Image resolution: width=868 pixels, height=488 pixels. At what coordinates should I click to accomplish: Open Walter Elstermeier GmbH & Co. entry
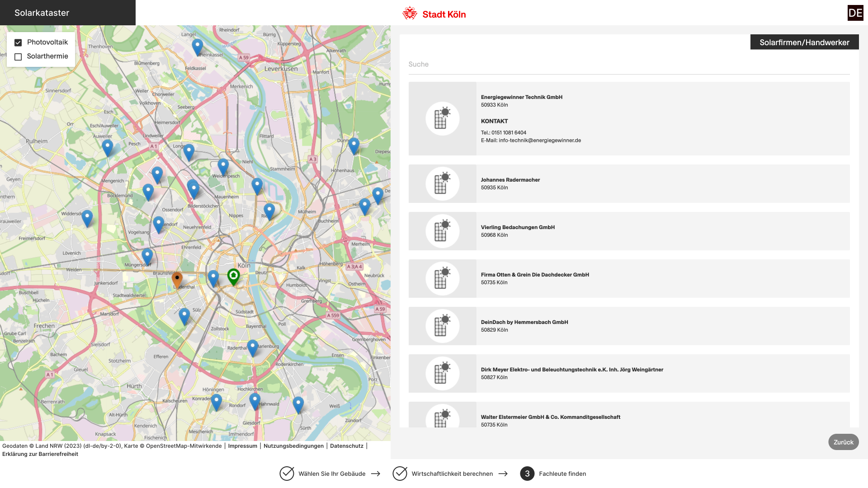coord(629,414)
